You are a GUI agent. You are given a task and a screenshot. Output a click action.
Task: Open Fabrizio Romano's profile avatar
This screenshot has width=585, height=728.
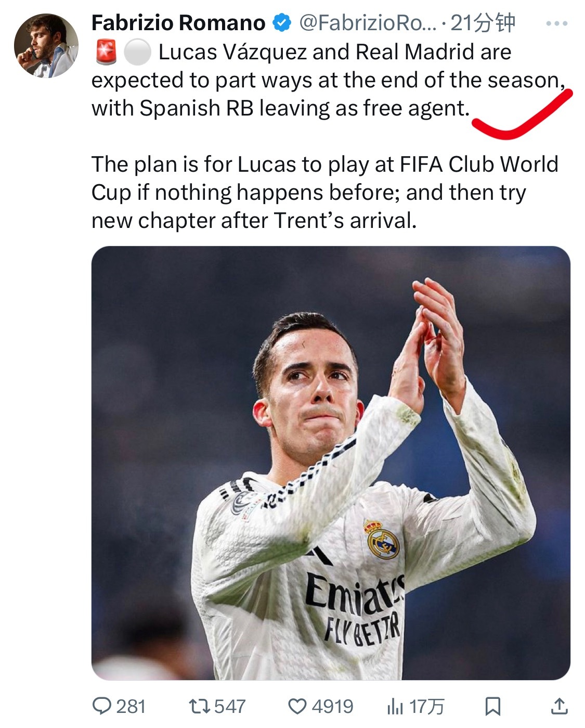[x=46, y=46]
